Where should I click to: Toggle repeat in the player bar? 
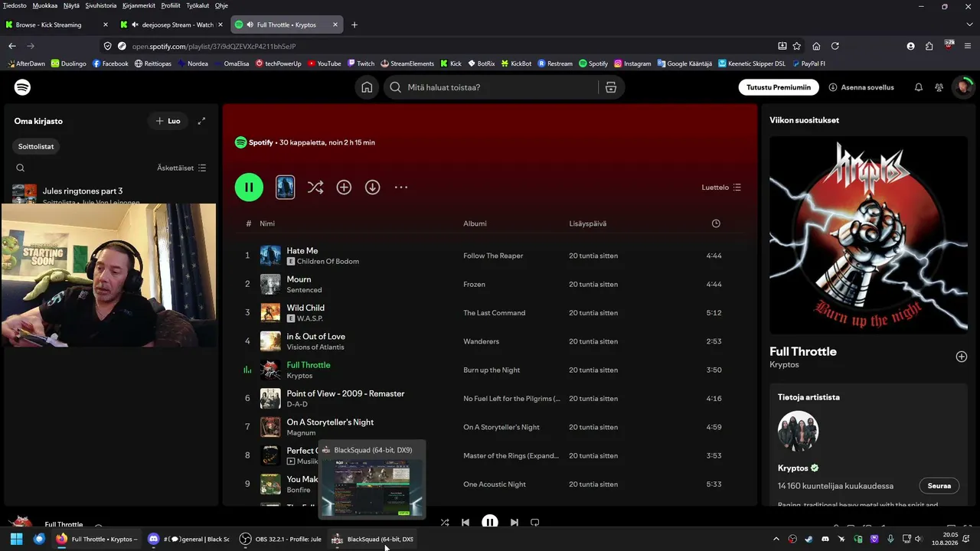535,523
